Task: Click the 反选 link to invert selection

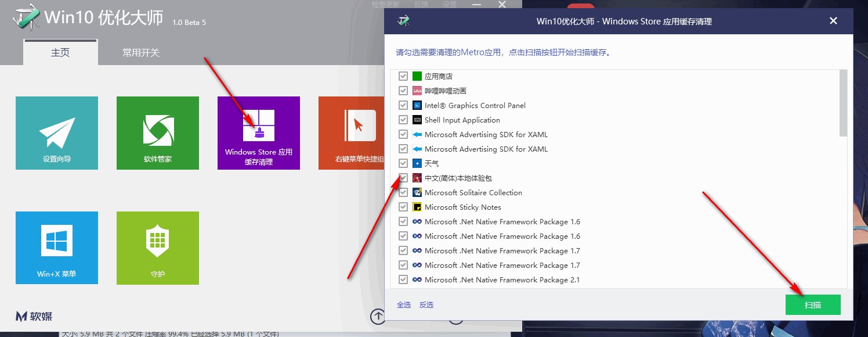Action: pos(426,304)
